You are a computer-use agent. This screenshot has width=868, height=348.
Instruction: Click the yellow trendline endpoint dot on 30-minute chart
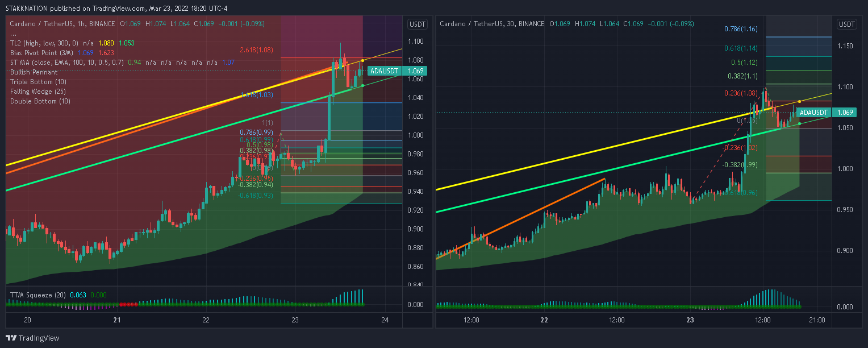(799, 101)
